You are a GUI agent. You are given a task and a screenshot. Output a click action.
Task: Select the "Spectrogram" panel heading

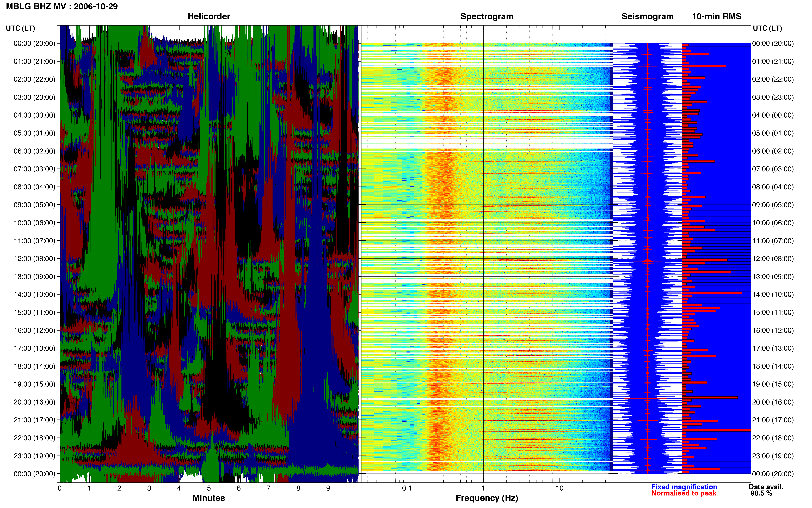[487, 16]
